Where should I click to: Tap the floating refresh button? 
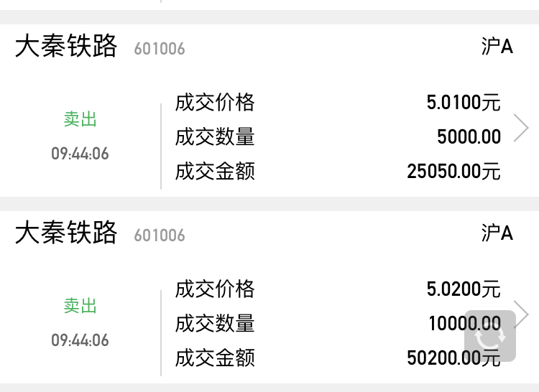(490, 335)
